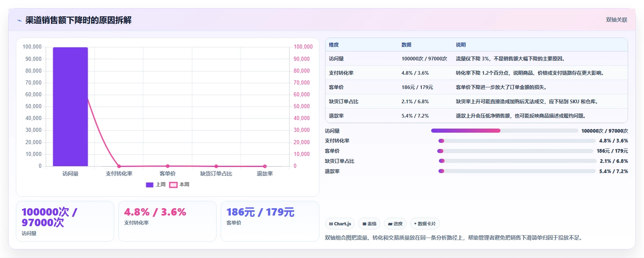Viewport: 644px width, 258px height.
Task: Click the 访问量 table row label
Action: (x=336, y=59)
